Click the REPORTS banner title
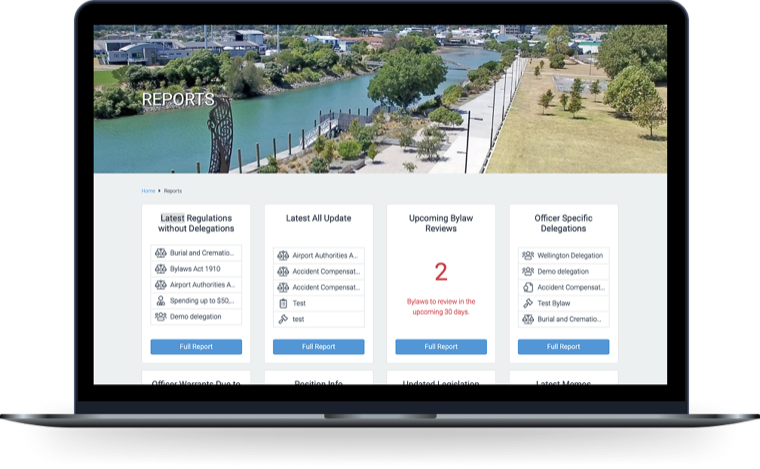The image size is (760, 469). [x=178, y=99]
